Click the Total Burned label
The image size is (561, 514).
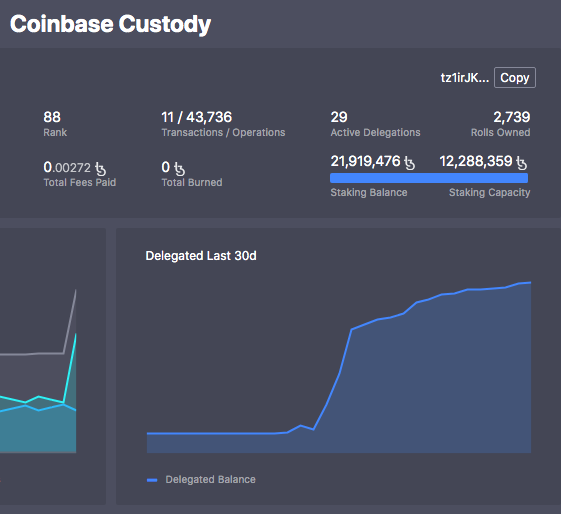192,182
